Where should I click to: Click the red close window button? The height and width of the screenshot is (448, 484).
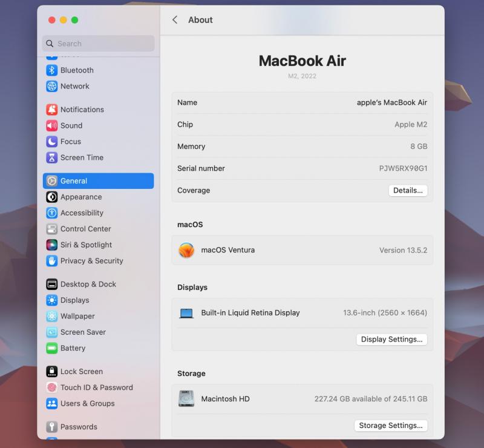tap(52, 20)
